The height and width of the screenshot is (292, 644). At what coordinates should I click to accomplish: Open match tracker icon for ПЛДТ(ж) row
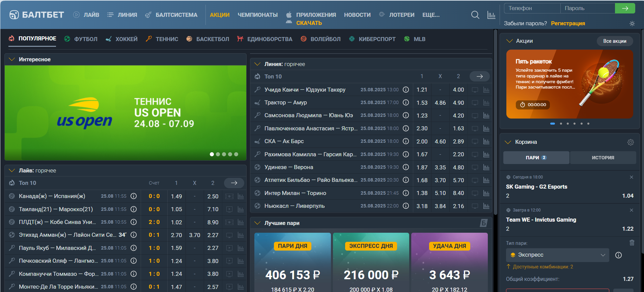pos(229,222)
